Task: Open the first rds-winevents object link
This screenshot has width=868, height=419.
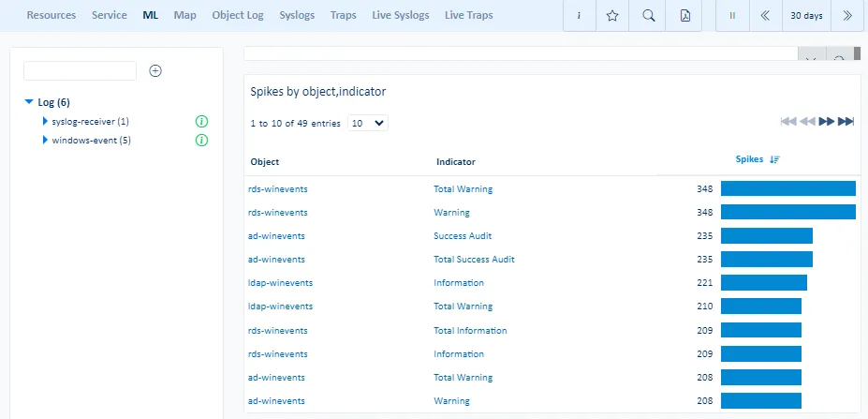Action: pyautogui.click(x=277, y=189)
